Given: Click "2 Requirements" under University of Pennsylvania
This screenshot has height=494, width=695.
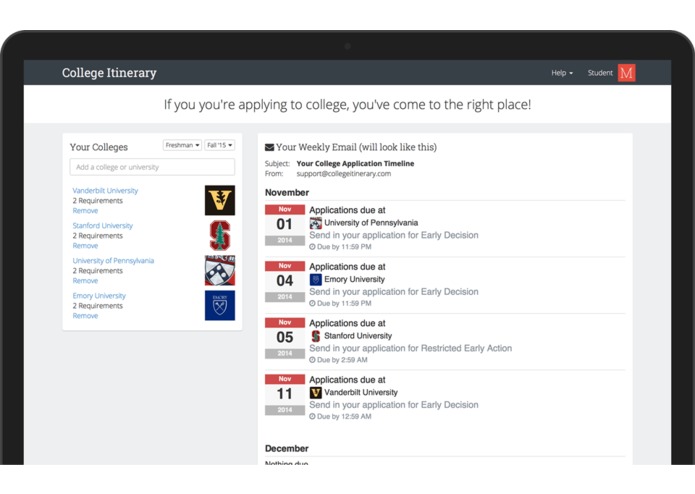Looking at the screenshot, I should pyautogui.click(x=98, y=271).
